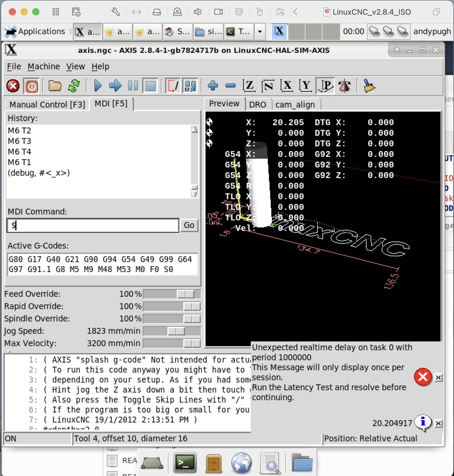Reload the current file

click(x=74, y=86)
